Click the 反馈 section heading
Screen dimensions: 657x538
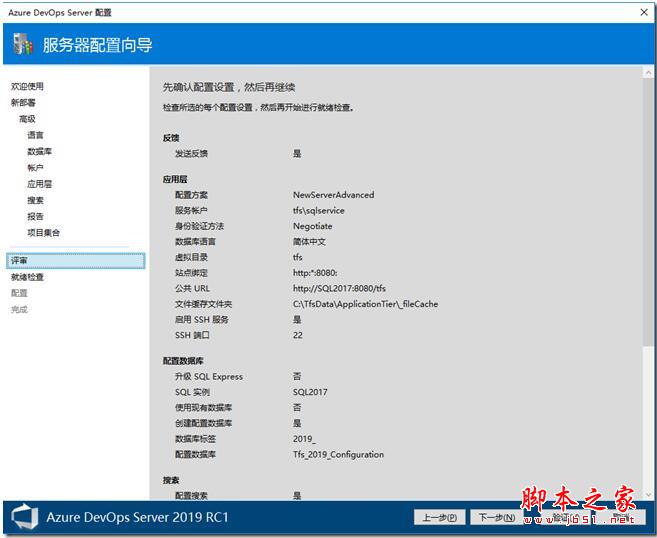click(x=171, y=138)
